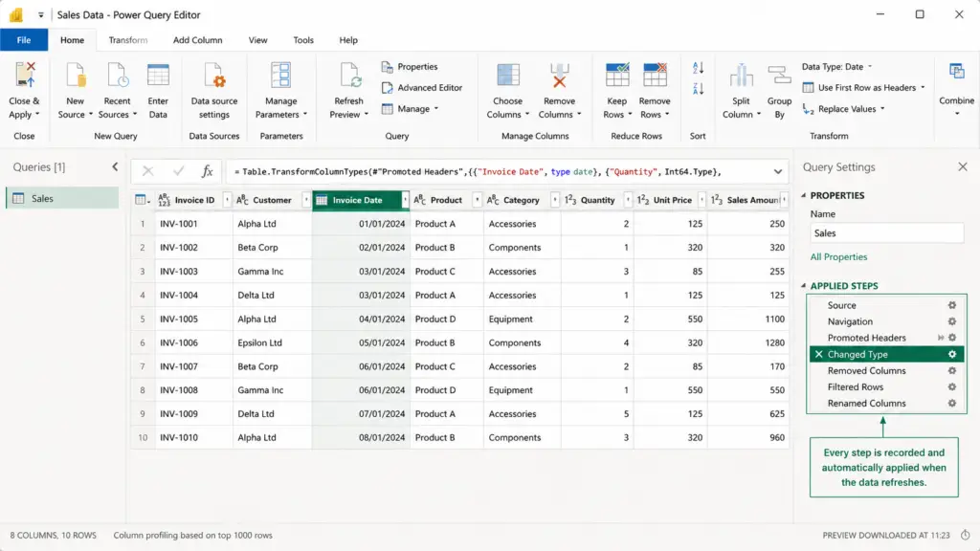Cancel formula edit with X
The height and width of the screenshot is (551, 980).
[147, 171]
